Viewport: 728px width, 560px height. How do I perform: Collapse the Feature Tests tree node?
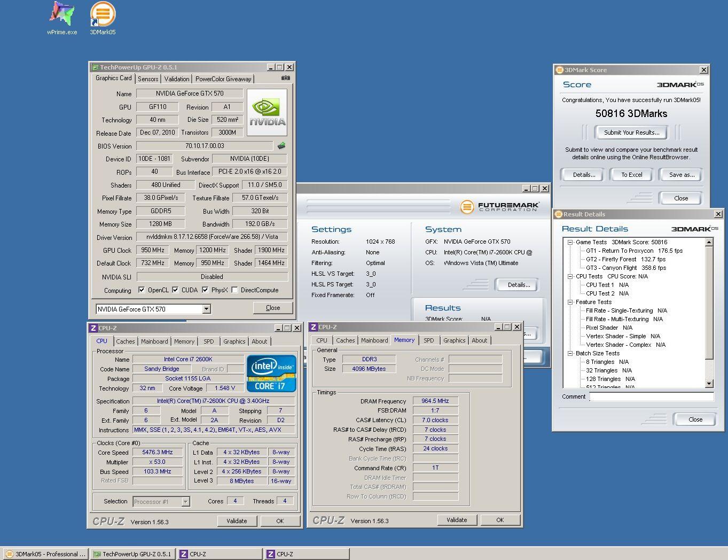point(570,302)
